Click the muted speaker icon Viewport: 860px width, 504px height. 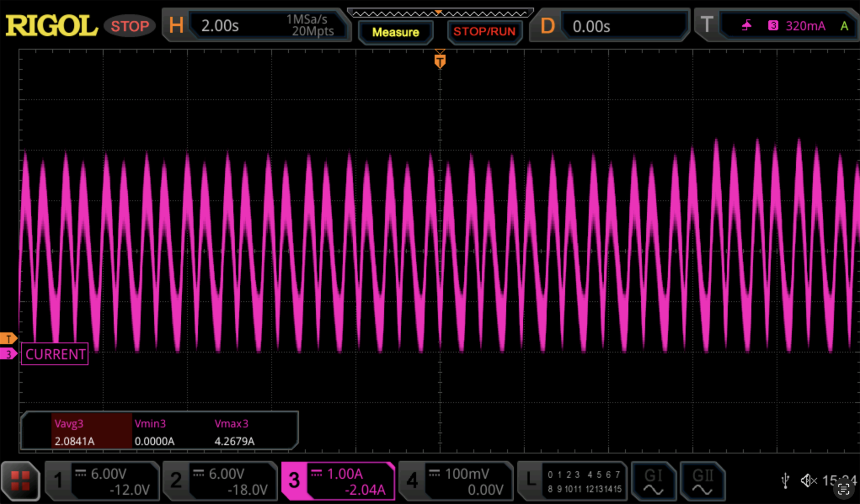(808, 480)
